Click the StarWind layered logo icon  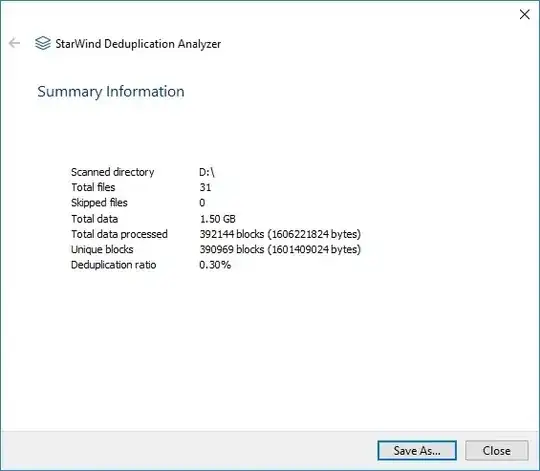[x=43, y=43]
